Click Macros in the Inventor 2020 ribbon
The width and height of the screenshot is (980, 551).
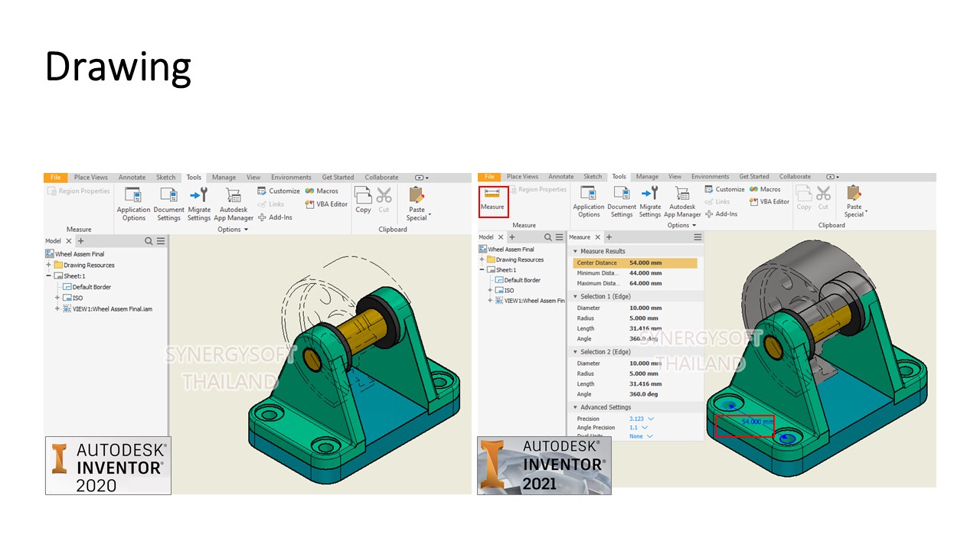click(322, 191)
